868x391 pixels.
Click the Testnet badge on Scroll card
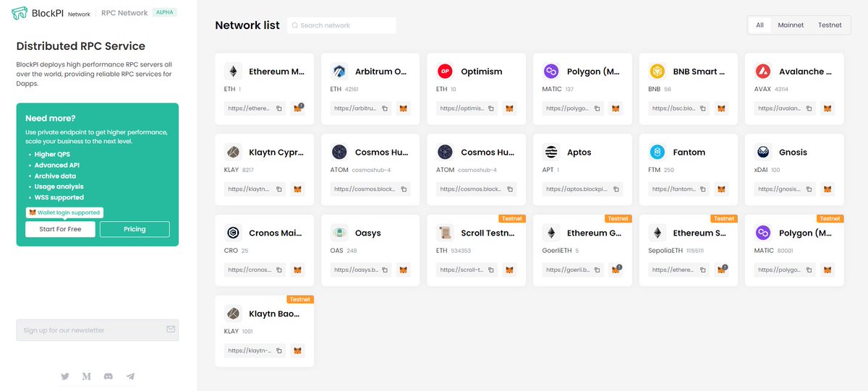tap(512, 218)
